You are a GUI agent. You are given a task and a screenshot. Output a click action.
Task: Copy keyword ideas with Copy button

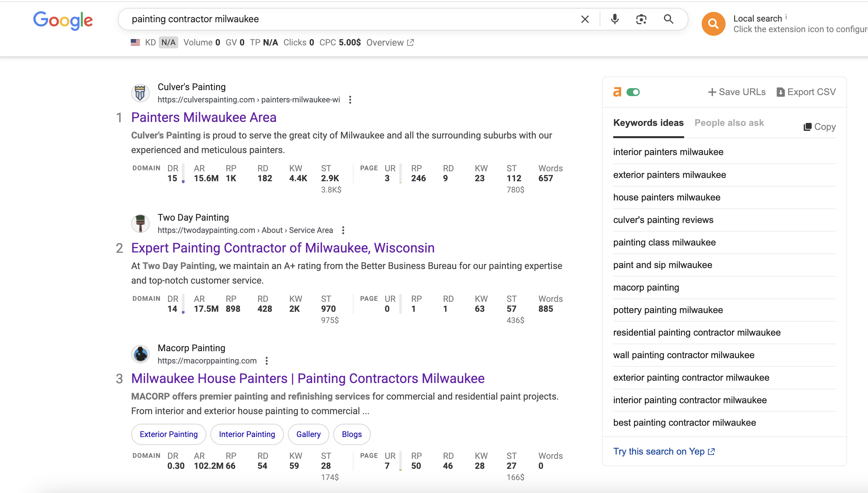click(x=819, y=127)
